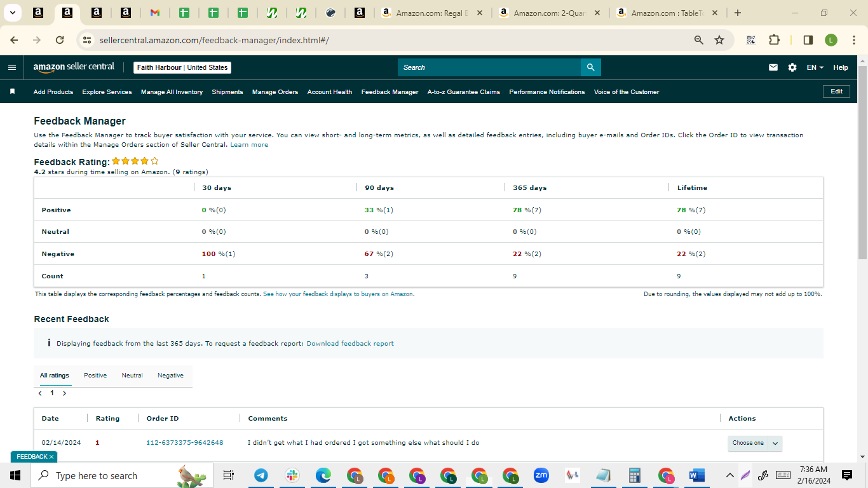Open Microsoft Edge from the taskbar
Viewport: 868px width, 488px height.
(x=323, y=475)
